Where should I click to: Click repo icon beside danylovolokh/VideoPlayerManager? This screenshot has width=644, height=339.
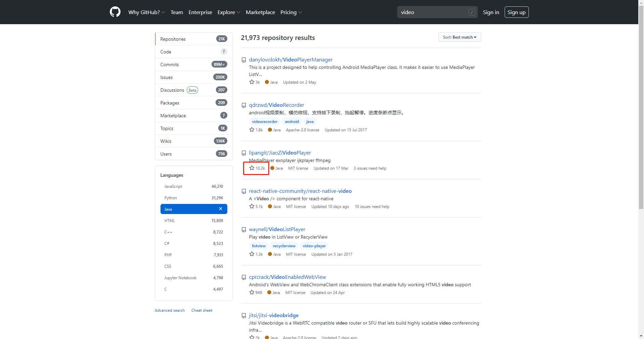click(244, 60)
